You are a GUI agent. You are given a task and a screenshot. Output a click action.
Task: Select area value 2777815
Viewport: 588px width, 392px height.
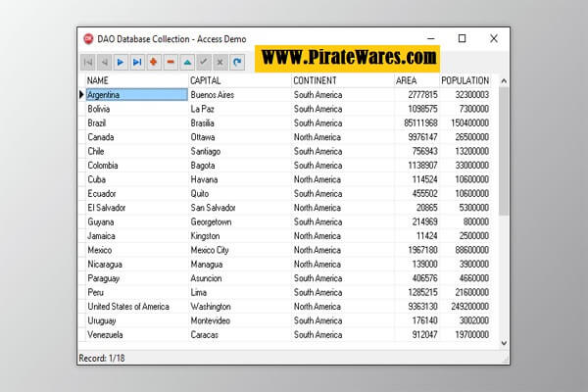[x=417, y=95]
